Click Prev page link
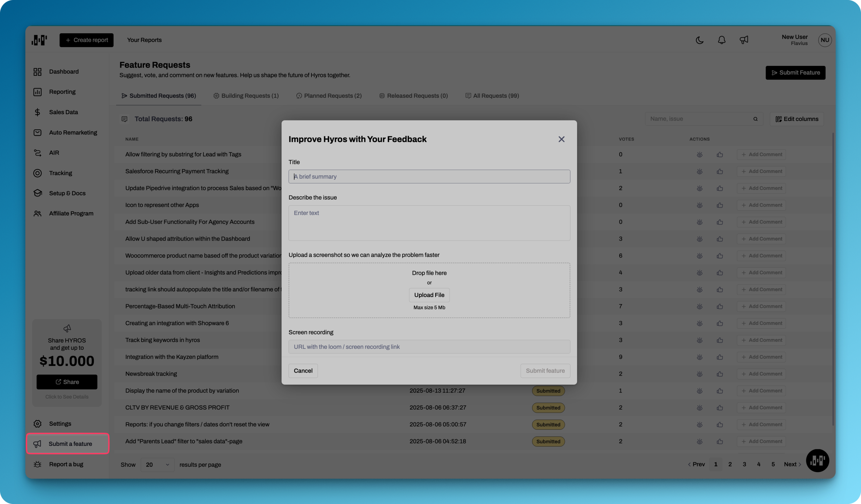This screenshot has width=861, height=504. coord(696,464)
